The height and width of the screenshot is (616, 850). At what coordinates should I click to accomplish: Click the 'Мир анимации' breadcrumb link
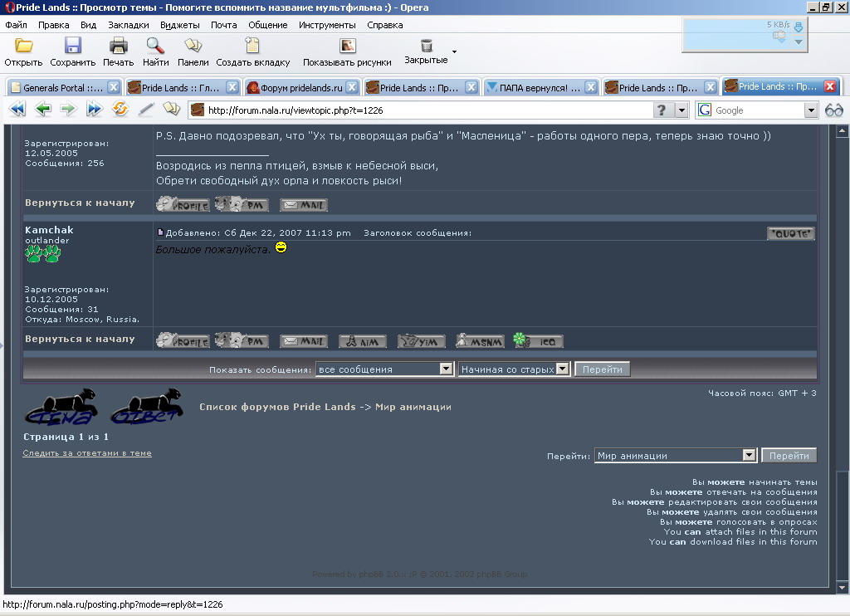point(413,408)
